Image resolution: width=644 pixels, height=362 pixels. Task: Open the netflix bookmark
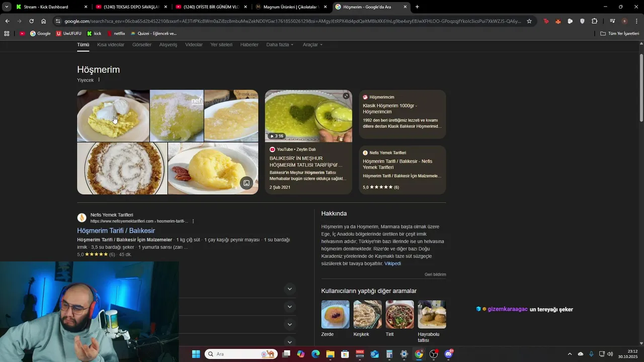coord(116,33)
